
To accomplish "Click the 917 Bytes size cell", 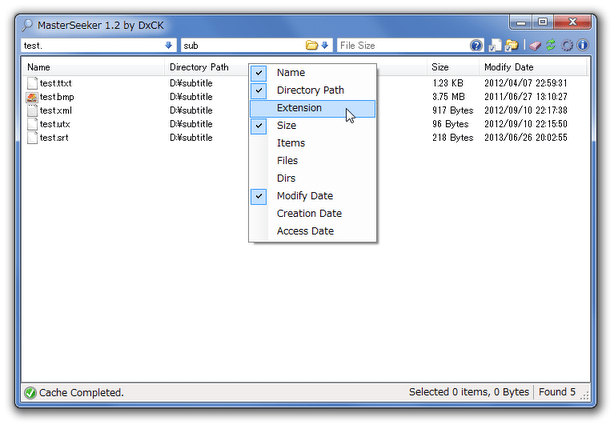I will [x=453, y=110].
